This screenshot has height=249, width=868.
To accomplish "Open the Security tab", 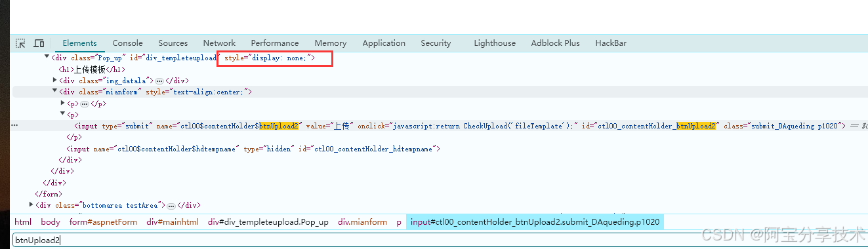I will [x=436, y=43].
